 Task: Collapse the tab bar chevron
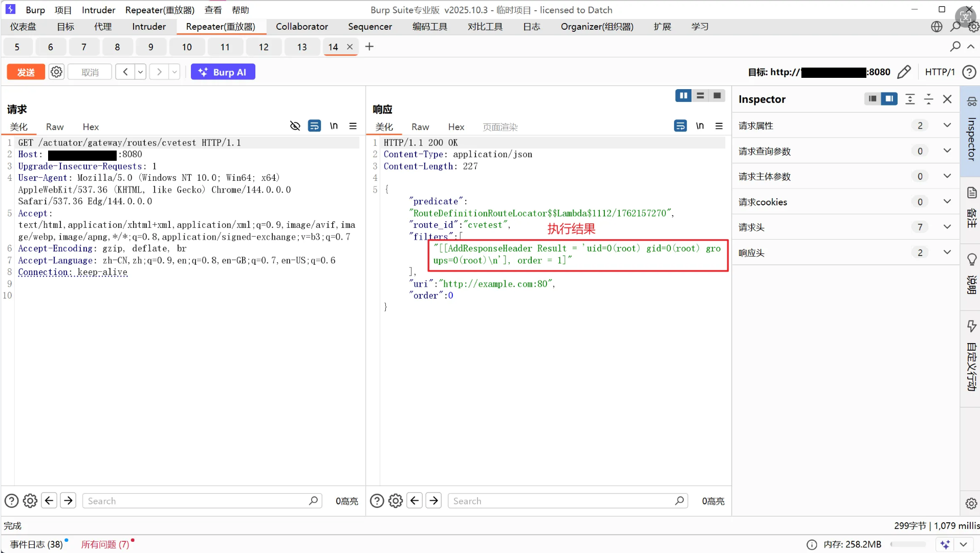(x=971, y=47)
